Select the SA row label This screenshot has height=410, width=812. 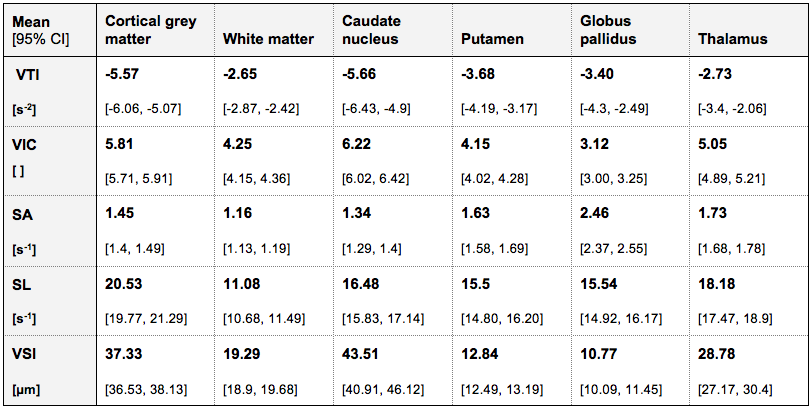click(22, 212)
